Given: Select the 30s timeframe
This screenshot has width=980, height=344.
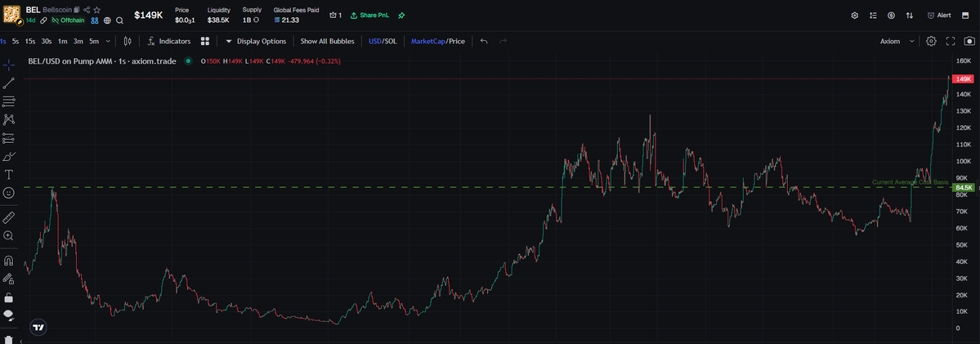Looking at the screenshot, I should [x=47, y=41].
